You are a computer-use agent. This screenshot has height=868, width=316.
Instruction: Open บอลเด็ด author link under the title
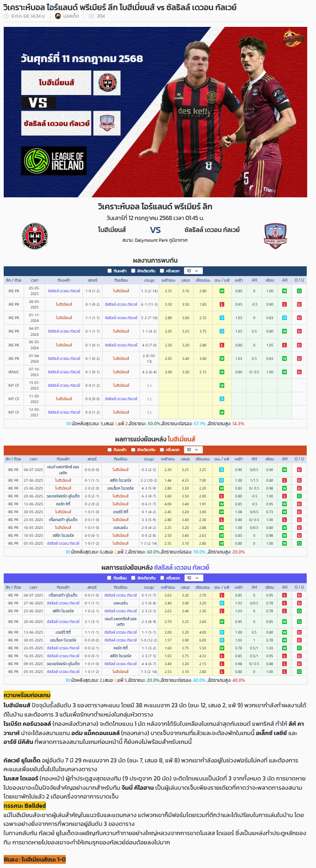[x=71, y=16]
